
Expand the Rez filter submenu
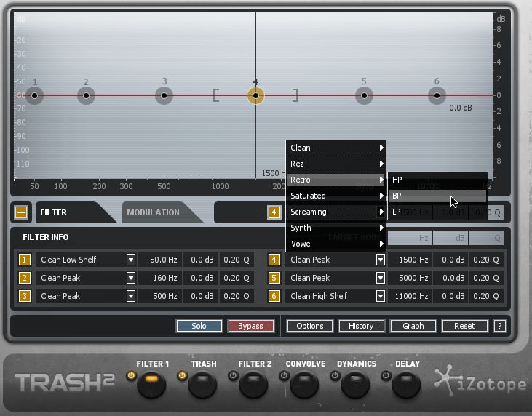point(336,164)
